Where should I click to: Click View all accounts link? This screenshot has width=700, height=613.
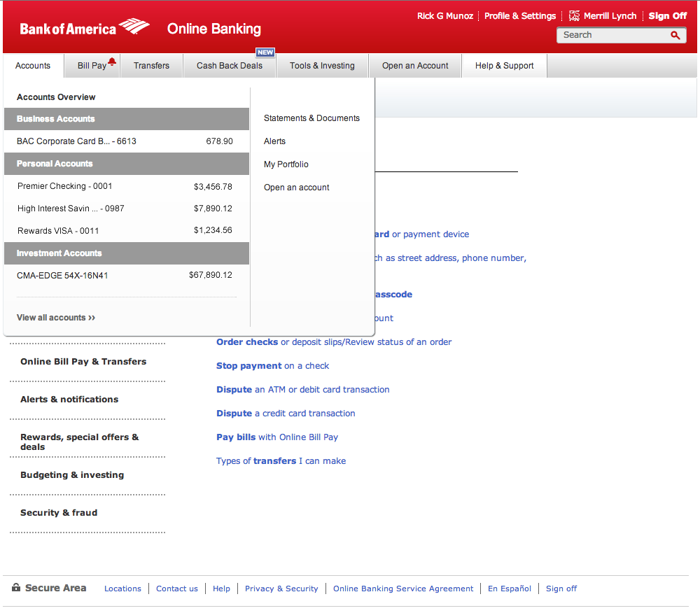click(56, 318)
